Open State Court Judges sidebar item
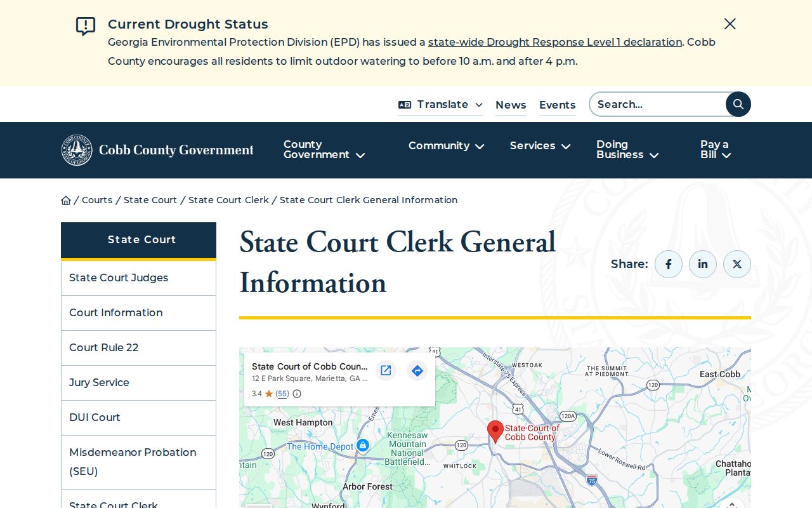The width and height of the screenshot is (812, 508). point(138,278)
